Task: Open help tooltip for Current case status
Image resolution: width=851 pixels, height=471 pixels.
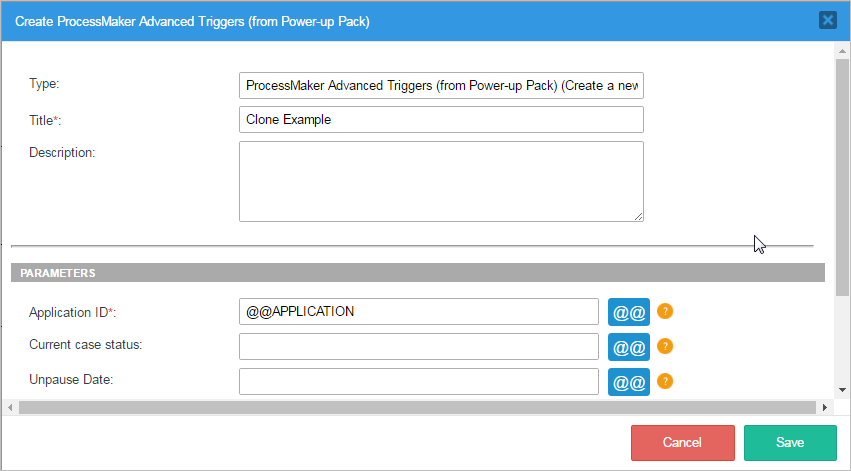Action: (665, 346)
